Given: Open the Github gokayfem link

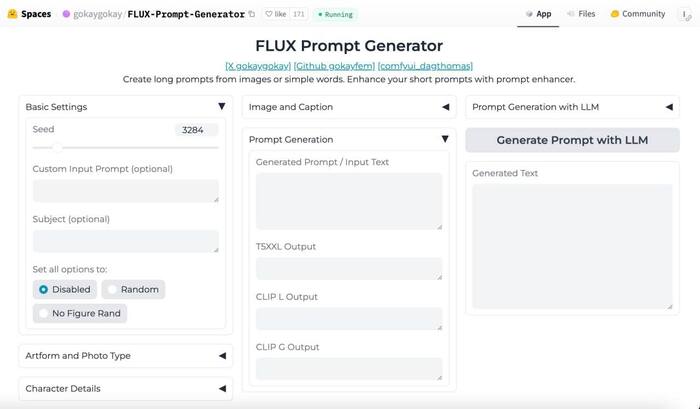Looking at the screenshot, I should click(334, 65).
